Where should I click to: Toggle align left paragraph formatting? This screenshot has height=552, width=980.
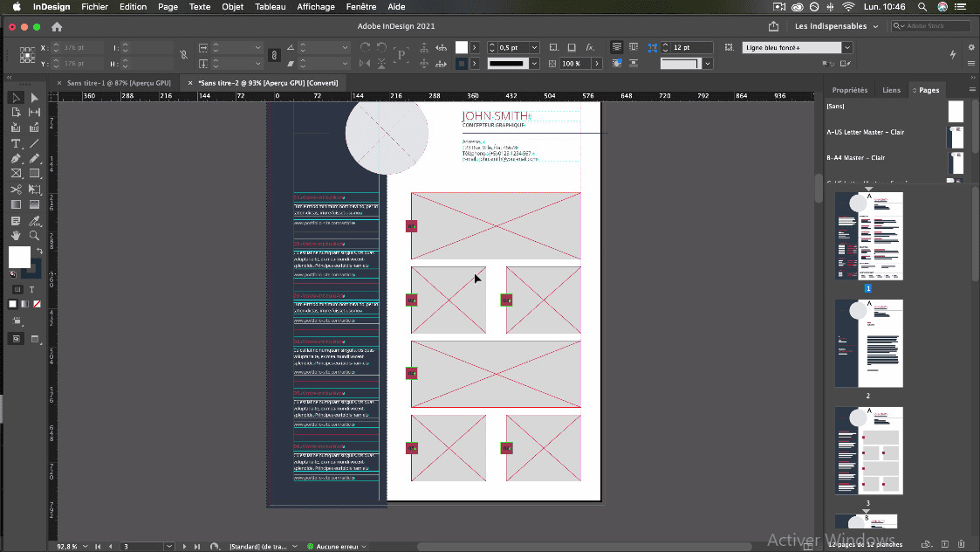[x=617, y=47]
